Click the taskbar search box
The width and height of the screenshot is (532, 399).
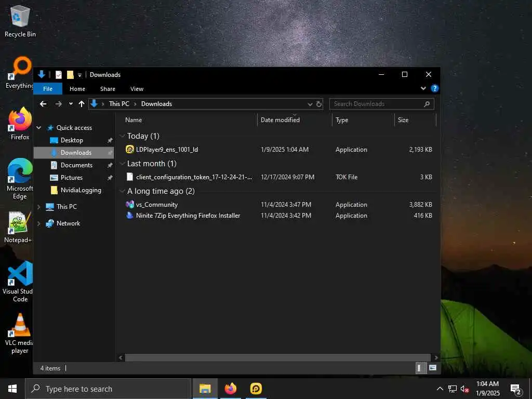(108, 389)
